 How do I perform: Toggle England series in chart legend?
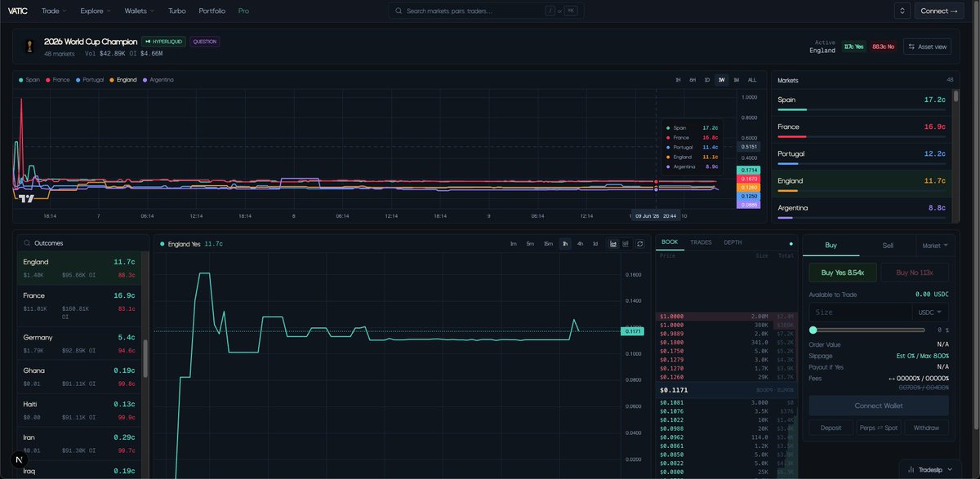click(x=123, y=80)
